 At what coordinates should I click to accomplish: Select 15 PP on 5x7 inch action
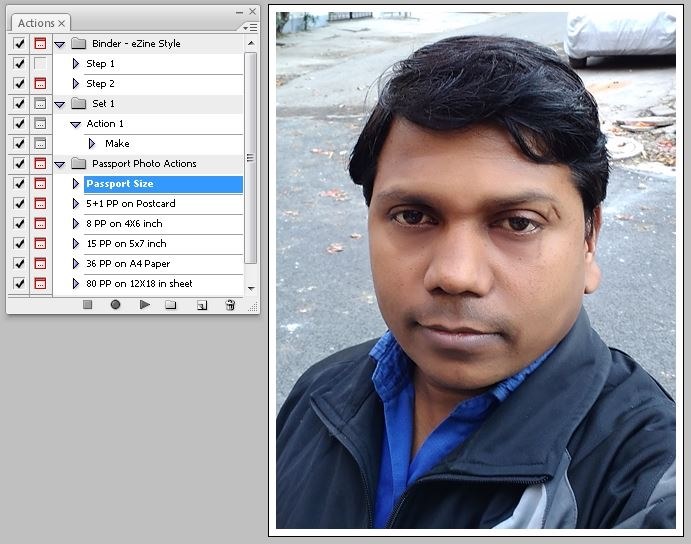coord(163,243)
